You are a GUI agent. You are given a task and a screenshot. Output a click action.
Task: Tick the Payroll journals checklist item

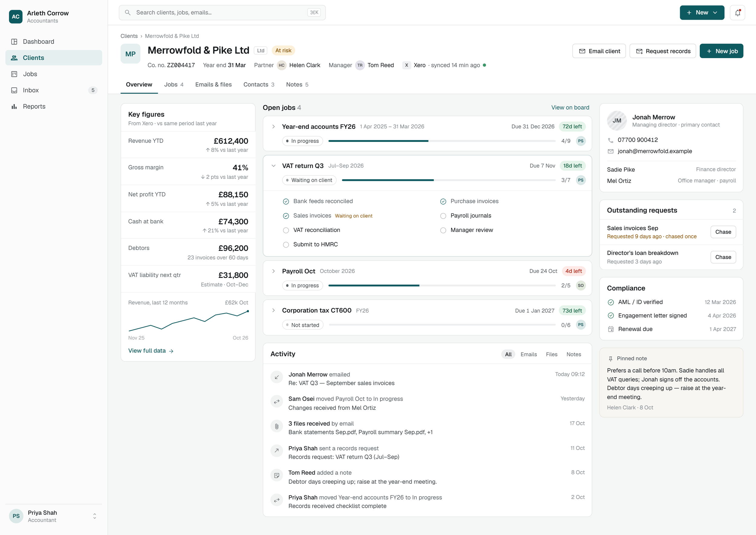click(x=443, y=216)
